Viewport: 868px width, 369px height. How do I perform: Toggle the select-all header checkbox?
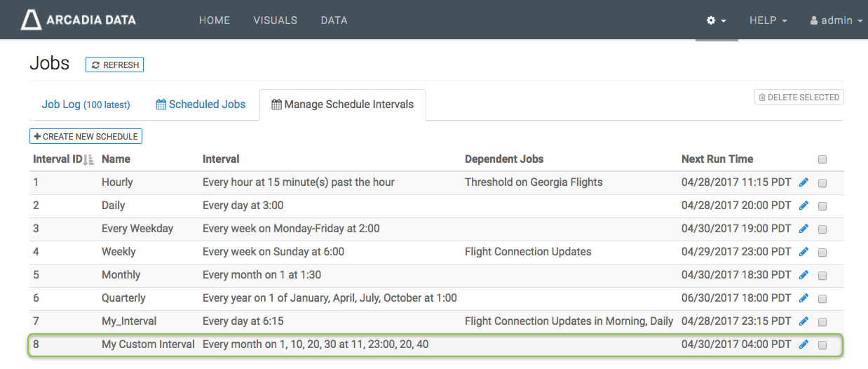[822, 160]
